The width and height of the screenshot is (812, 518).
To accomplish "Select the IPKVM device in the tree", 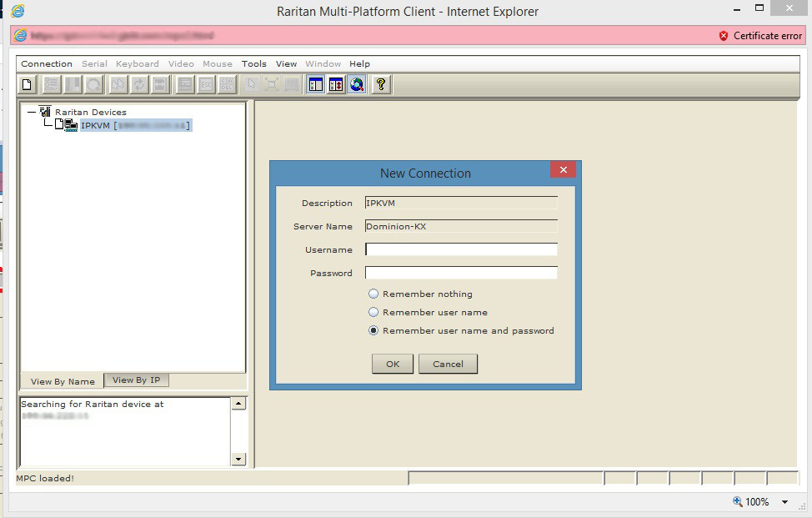I will [x=136, y=125].
